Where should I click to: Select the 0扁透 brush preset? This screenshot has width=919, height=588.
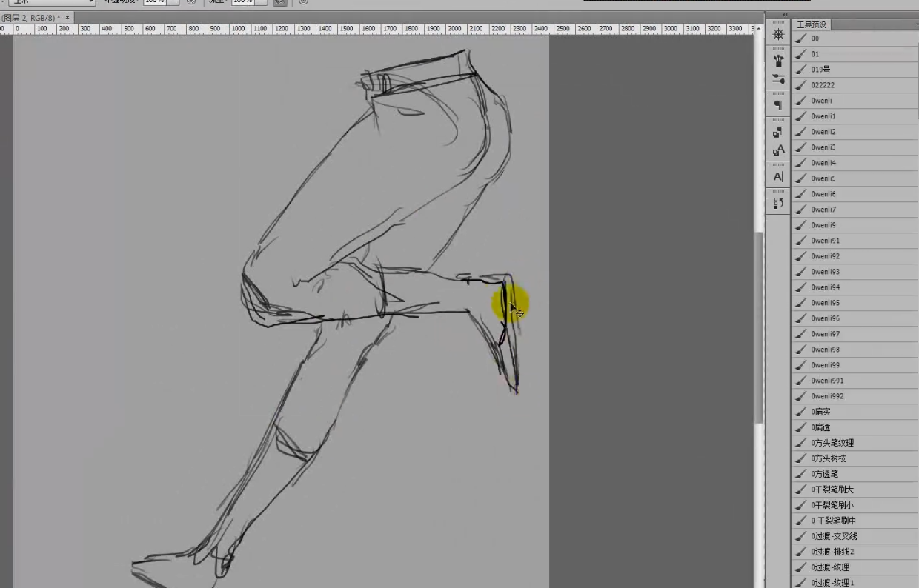[x=855, y=427]
